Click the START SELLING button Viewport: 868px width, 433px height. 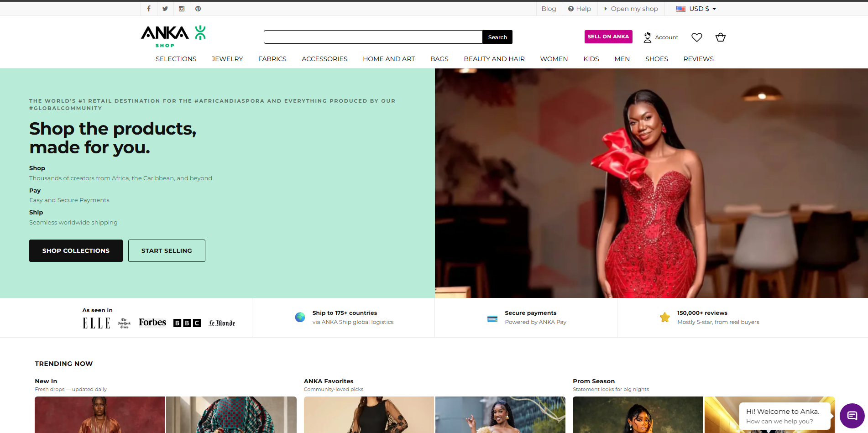[167, 250]
